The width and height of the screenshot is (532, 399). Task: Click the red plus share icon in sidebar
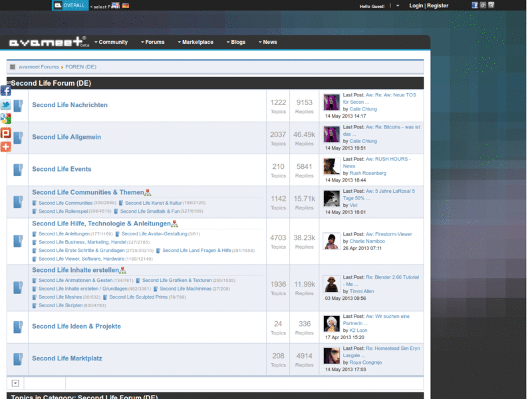point(6,146)
